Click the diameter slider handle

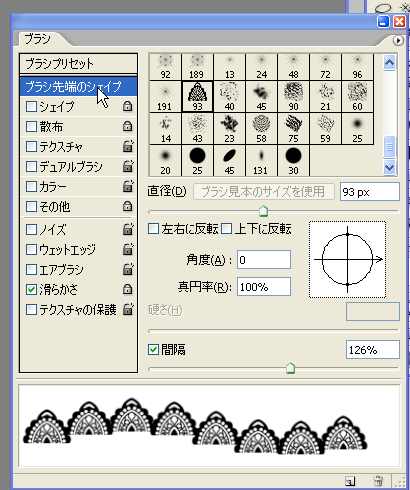coord(263,211)
